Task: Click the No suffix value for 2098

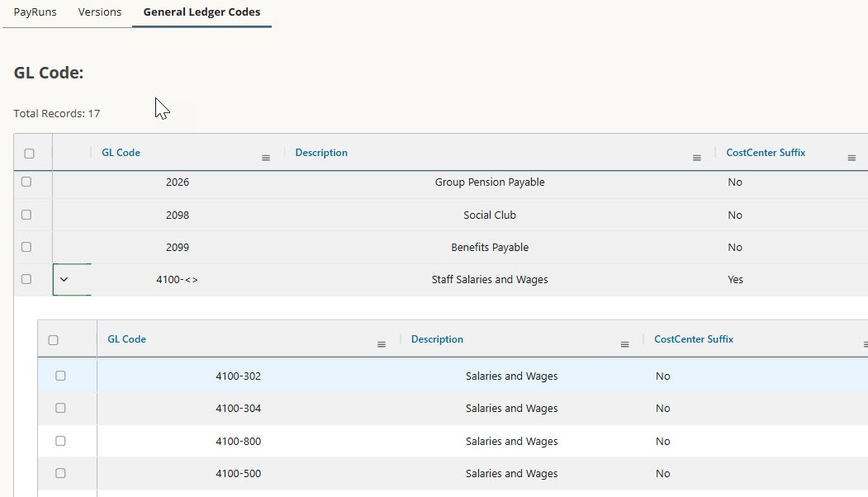Action: [x=734, y=215]
